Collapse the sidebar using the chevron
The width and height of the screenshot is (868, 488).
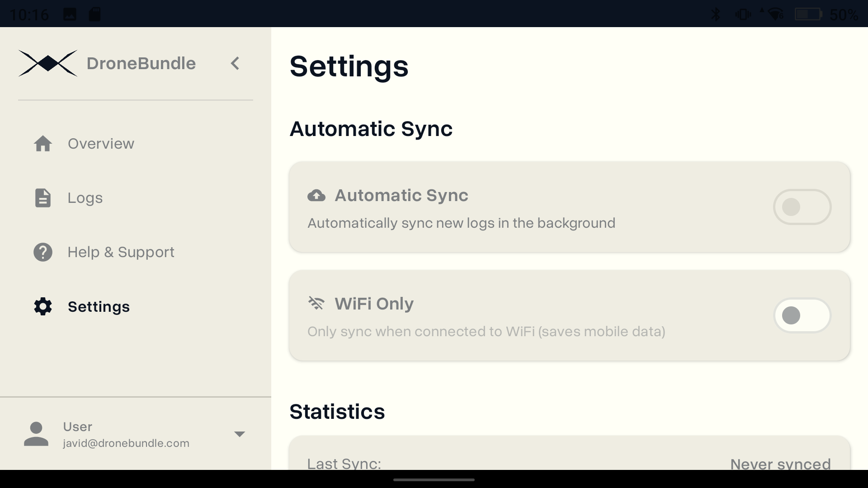point(235,63)
